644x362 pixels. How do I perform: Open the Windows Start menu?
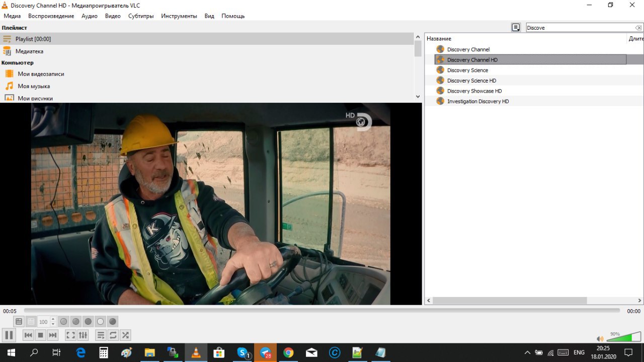10,353
